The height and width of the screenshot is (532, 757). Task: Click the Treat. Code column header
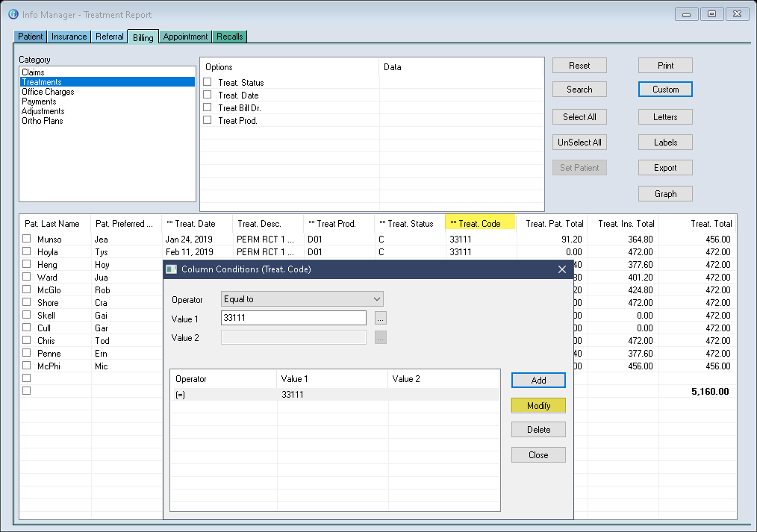479,224
